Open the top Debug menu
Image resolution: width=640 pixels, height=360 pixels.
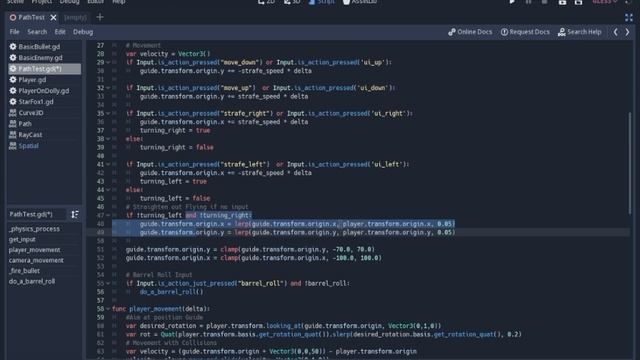69,2
